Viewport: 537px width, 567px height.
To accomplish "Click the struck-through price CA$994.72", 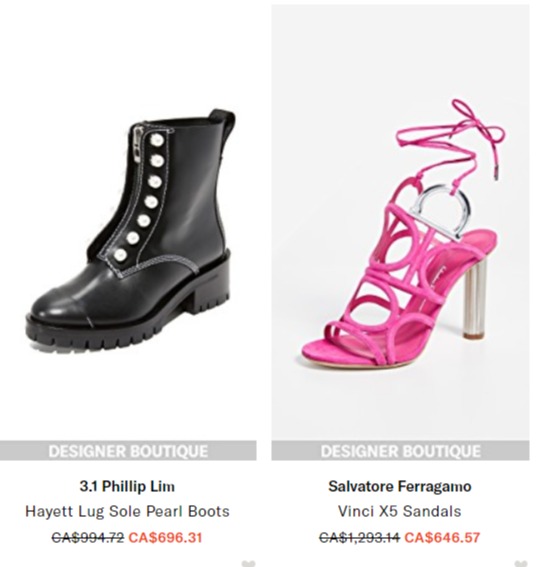I will 88,537.
